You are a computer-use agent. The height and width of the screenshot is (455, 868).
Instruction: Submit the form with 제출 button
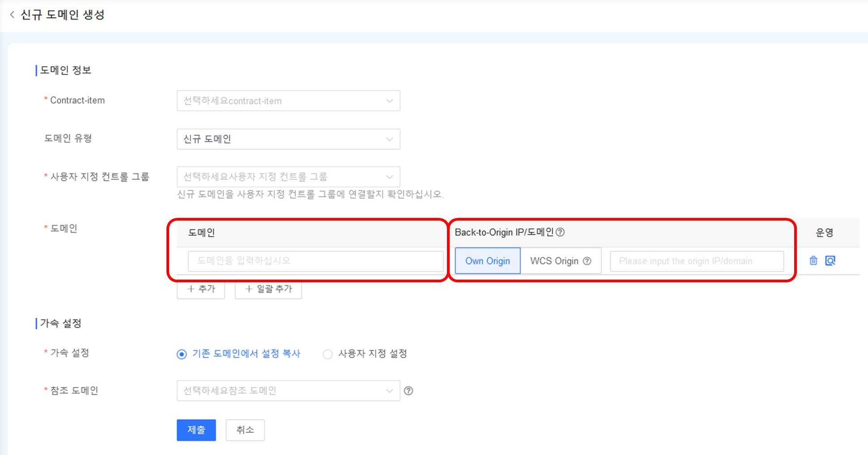click(196, 430)
